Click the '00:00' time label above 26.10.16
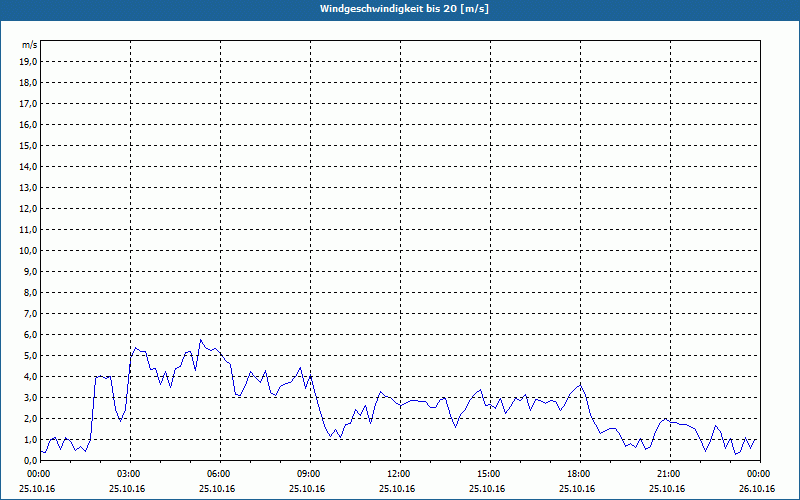The width and height of the screenshot is (800, 500). click(x=760, y=474)
